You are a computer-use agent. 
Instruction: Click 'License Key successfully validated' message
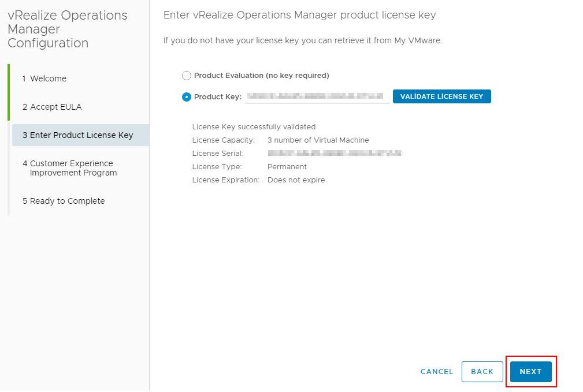[x=254, y=127]
